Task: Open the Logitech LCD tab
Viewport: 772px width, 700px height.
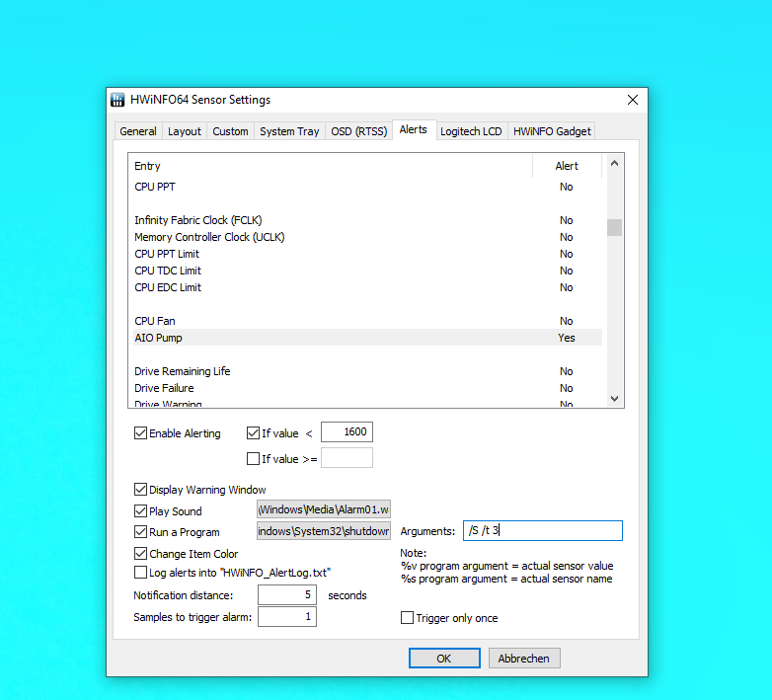Action: click(x=471, y=131)
